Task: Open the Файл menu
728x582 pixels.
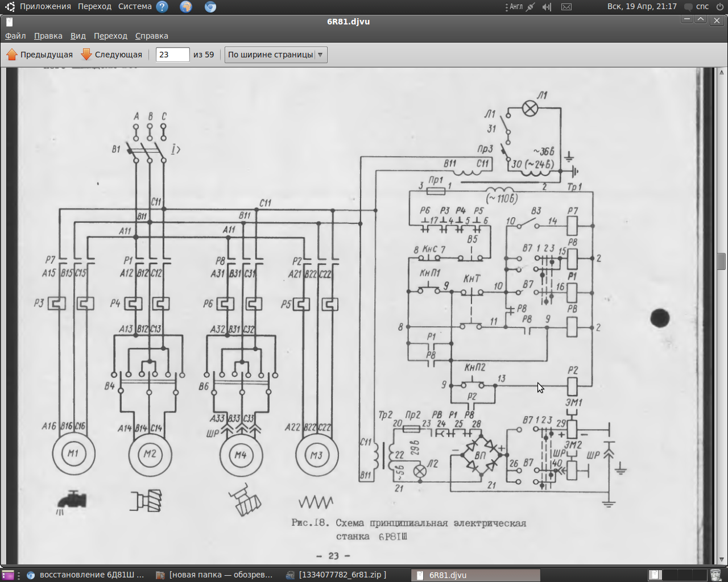Action: pos(15,36)
